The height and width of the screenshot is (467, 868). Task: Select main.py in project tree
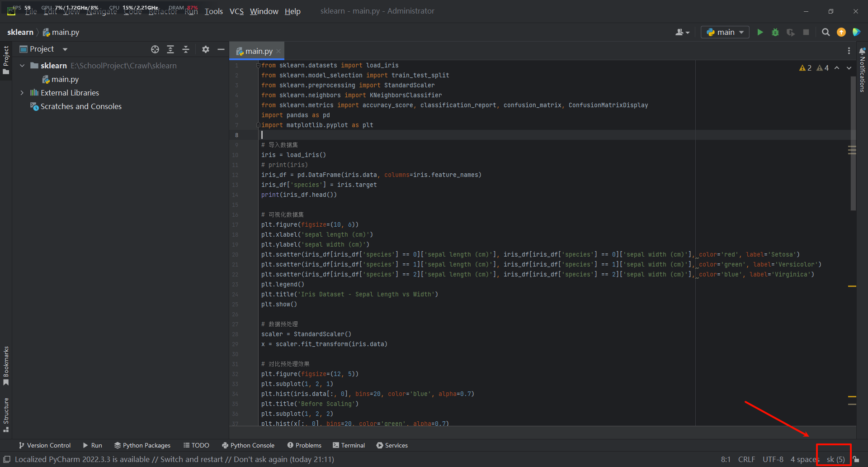(x=61, y=79)
